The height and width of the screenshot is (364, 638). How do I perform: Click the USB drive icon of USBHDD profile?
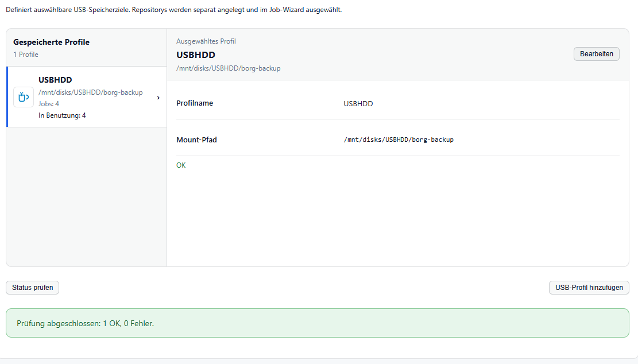coord(24,97)
